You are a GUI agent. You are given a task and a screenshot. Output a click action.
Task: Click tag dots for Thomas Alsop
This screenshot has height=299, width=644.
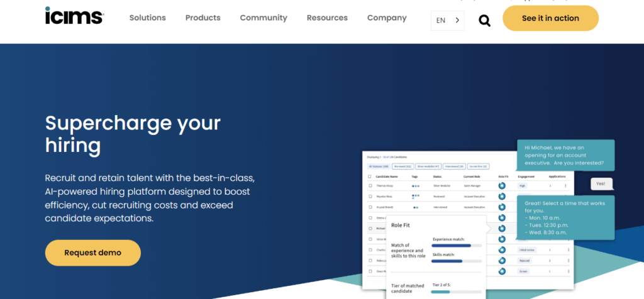pos(416,186)
